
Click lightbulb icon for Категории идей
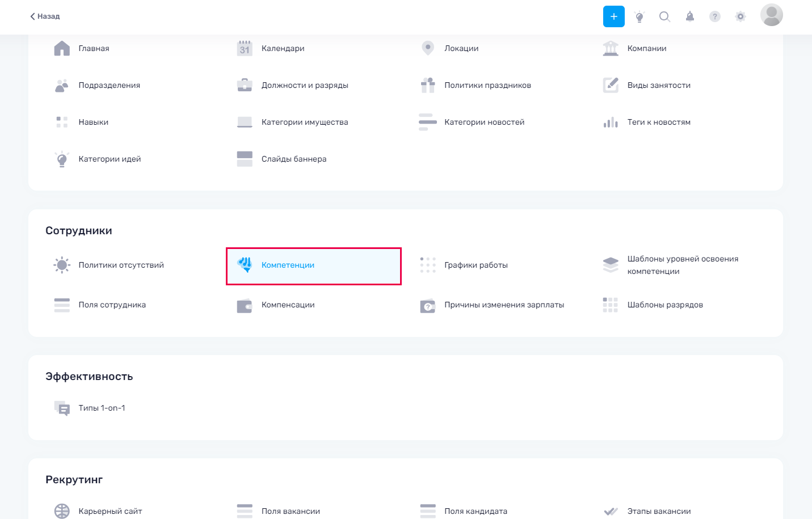[62, 159]
